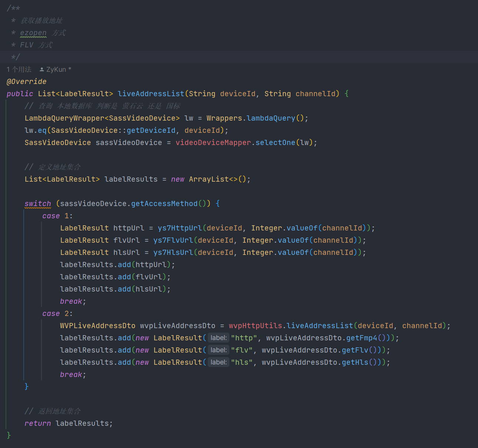Click the "hls" string literal

(x=242, y=362)
